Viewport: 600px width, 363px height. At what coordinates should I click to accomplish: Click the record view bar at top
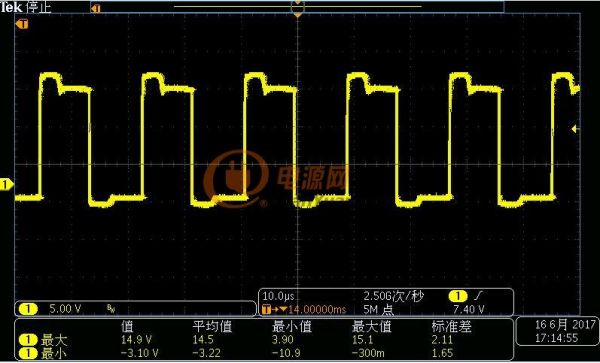[x=297, y=7]
